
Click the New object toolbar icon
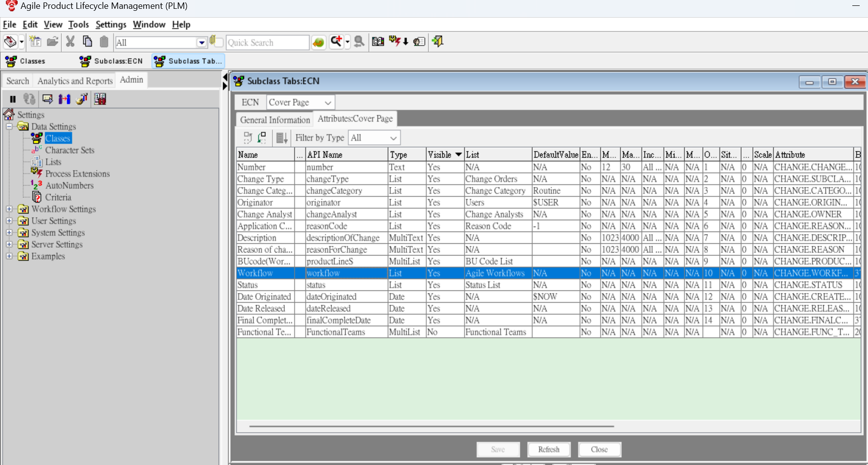(35, 42)
